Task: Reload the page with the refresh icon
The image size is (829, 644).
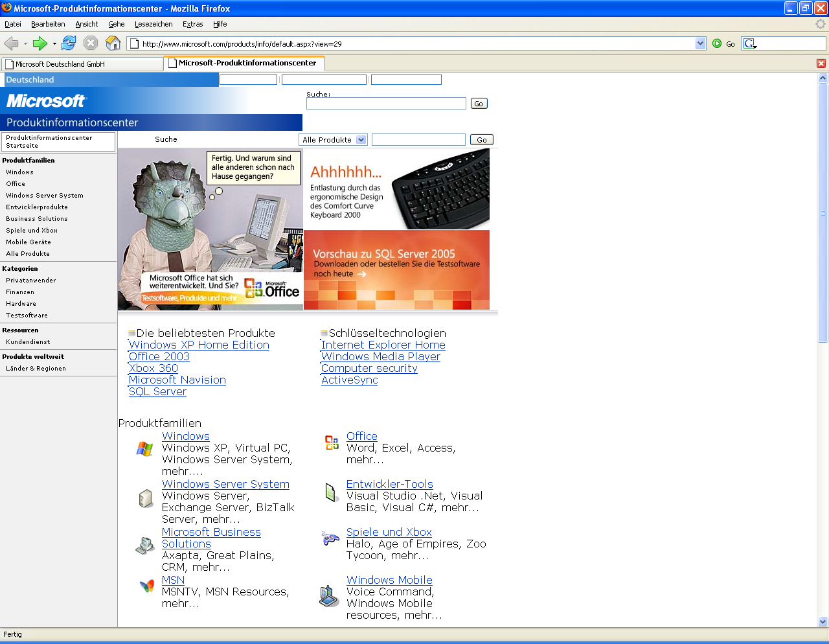Action: (x=69, y=43)
